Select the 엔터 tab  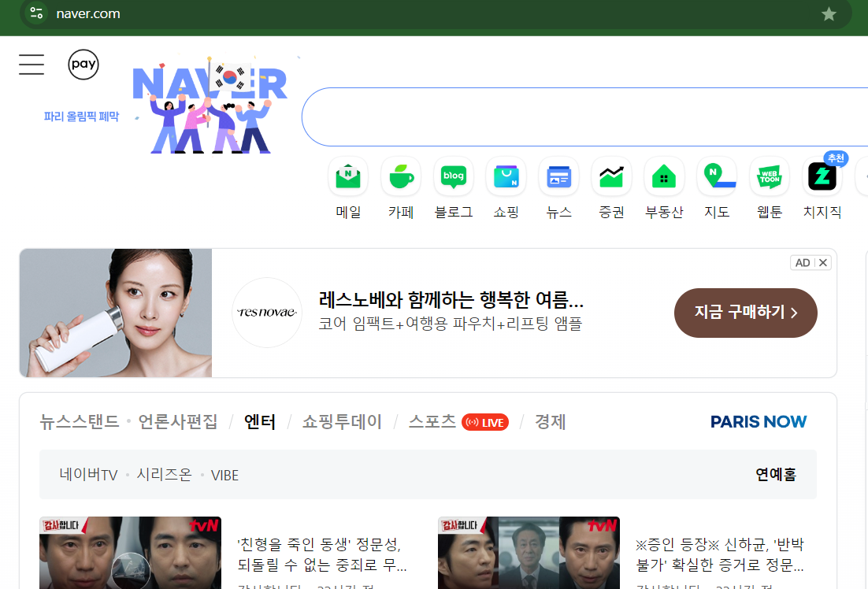point(260,422)
